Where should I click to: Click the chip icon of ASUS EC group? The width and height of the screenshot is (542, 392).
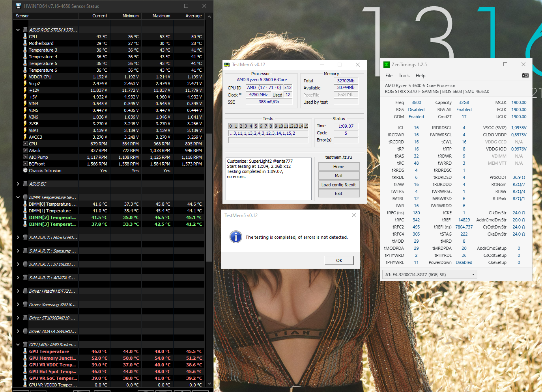(25, 184)
